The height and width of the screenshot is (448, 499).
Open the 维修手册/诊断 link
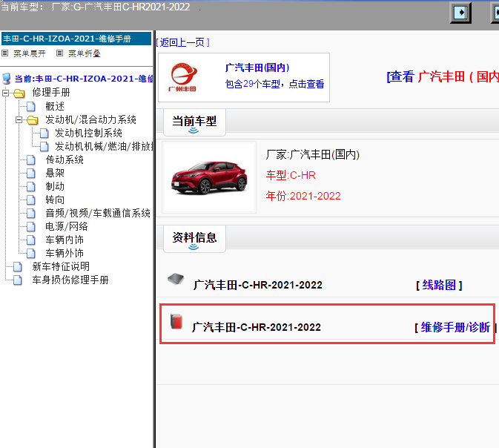455,327
